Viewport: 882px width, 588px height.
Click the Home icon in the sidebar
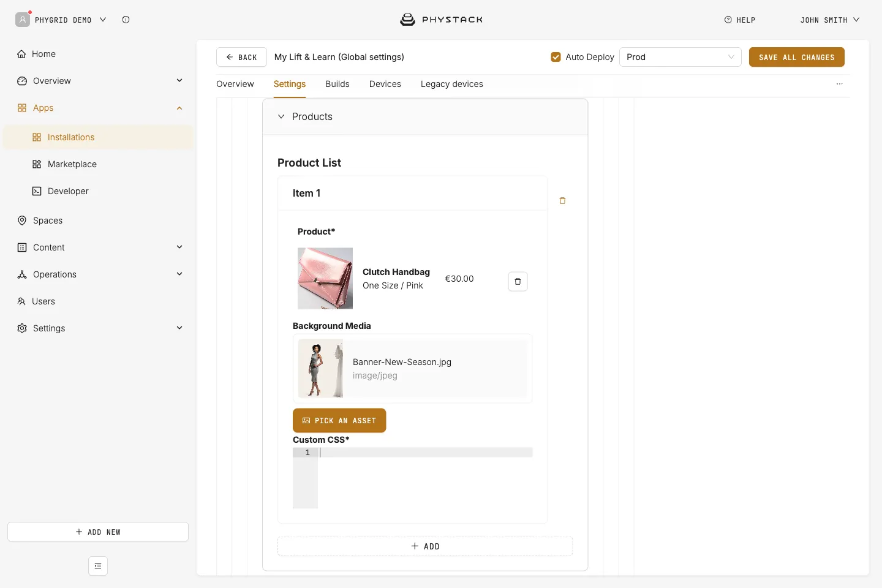22,54
